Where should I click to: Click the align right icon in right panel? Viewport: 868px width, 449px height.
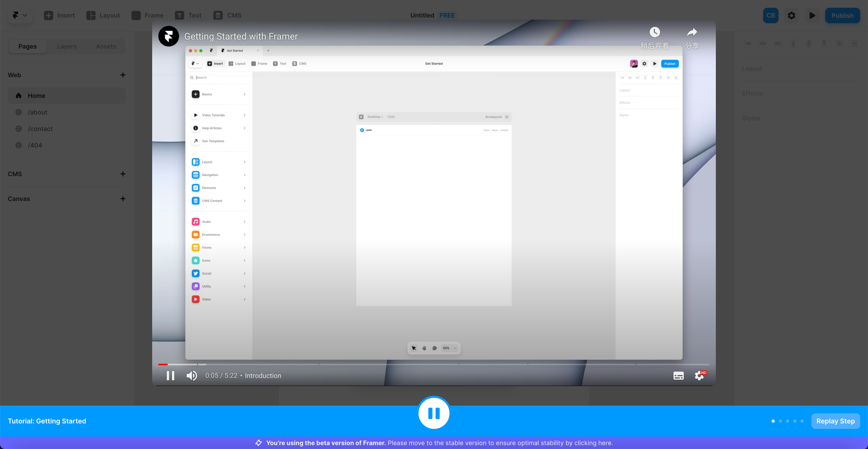pyautogui.click(x=778, y=43)
